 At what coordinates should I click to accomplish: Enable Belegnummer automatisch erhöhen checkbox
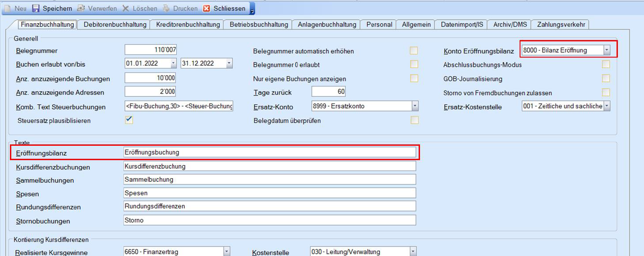(x=414, y=50)
